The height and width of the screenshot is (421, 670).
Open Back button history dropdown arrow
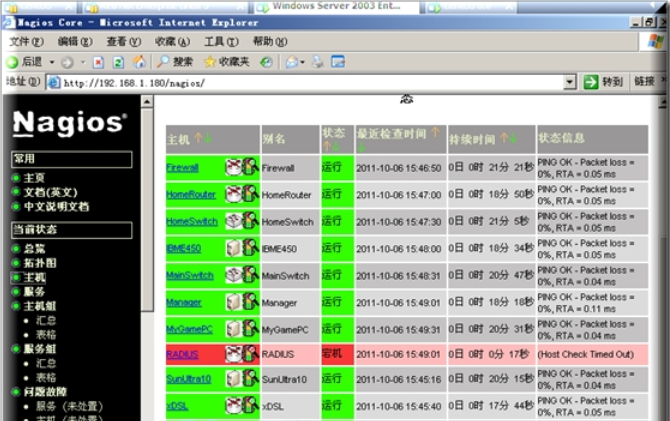click(x=52, y=62)
